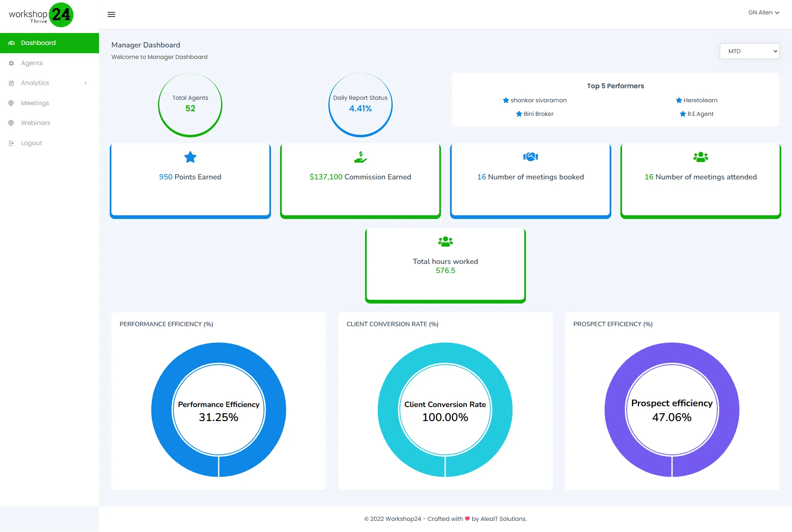Click the 4.41% report status value
This screenshot has width=792, height=532.
click(361, 108)
